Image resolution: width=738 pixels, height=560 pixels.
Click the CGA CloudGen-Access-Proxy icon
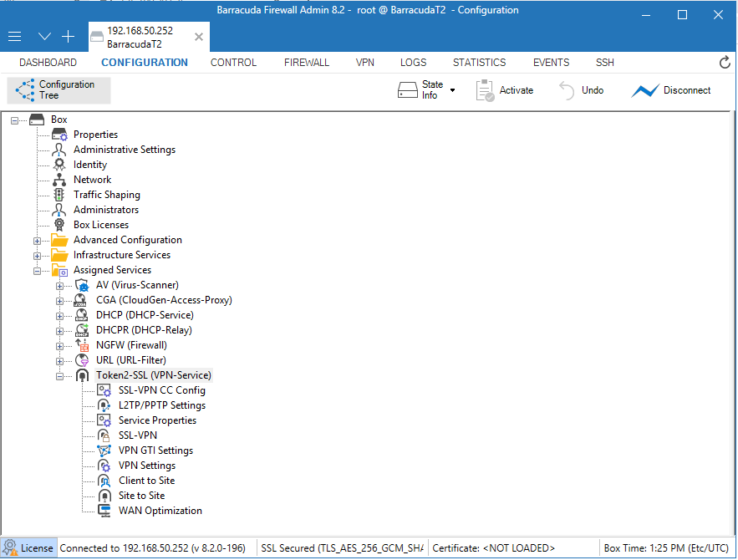[81, 300]
